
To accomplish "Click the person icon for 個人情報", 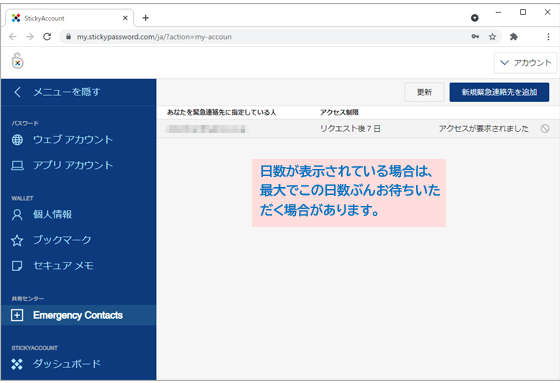I will pos(17,215).
